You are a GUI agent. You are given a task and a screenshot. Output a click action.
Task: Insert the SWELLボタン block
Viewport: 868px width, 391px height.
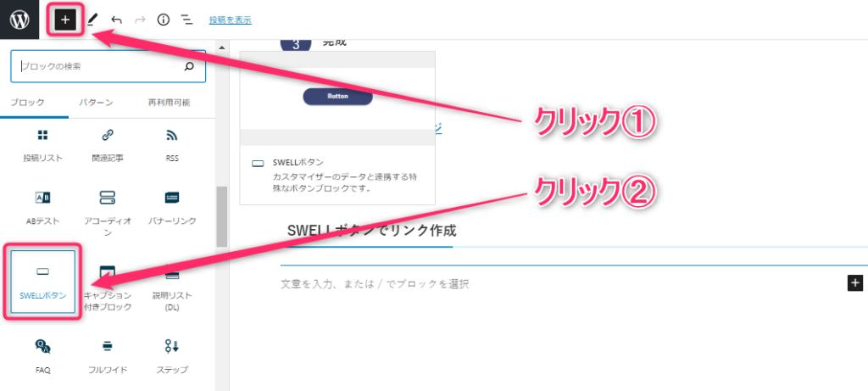pos(43,282)
